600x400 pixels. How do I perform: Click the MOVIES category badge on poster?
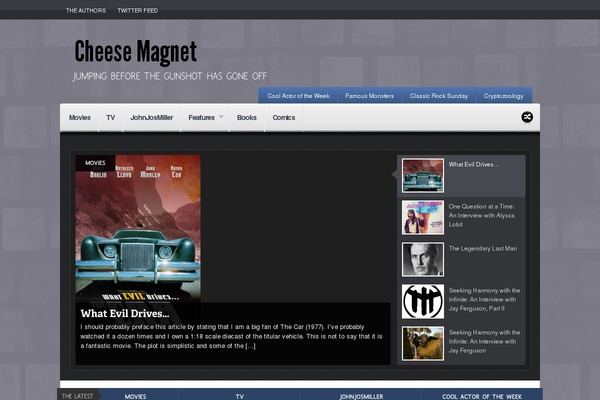(95, 163)
